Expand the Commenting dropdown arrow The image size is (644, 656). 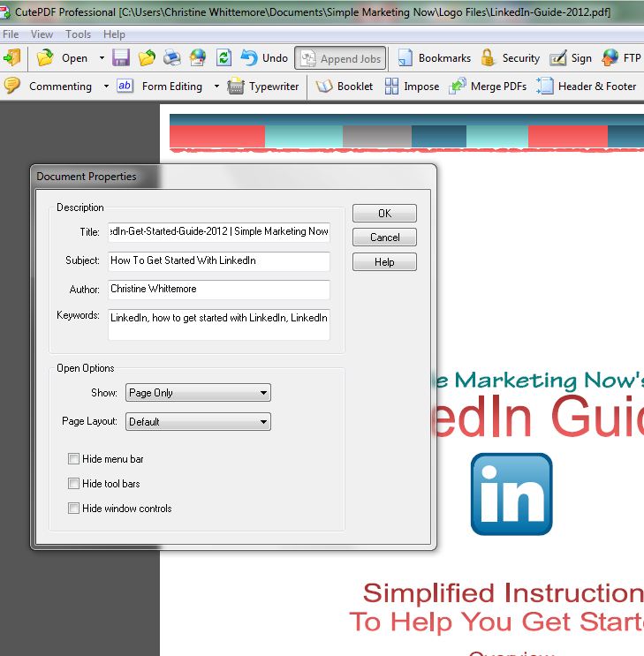pyautogui.click(x=106, y=87)
